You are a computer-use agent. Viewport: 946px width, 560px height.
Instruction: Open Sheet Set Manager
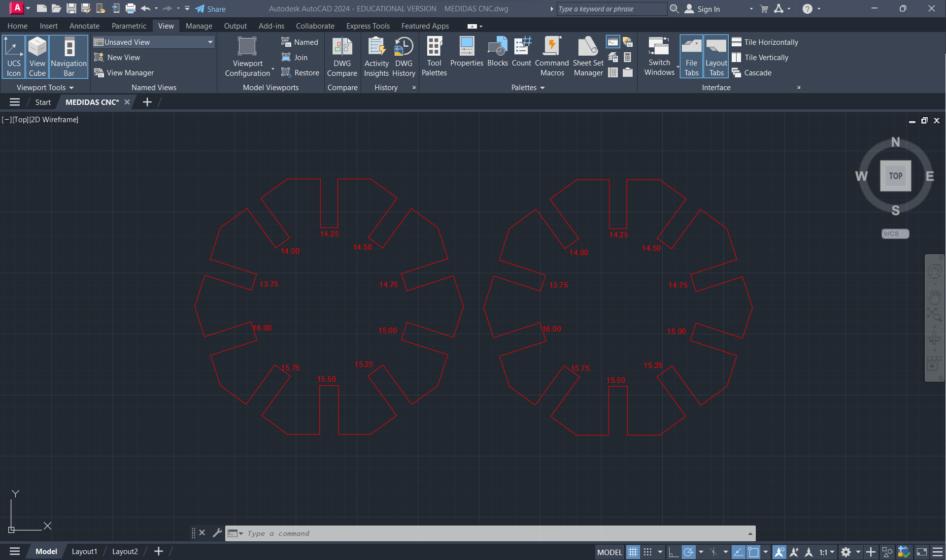(x=588, y=57)
